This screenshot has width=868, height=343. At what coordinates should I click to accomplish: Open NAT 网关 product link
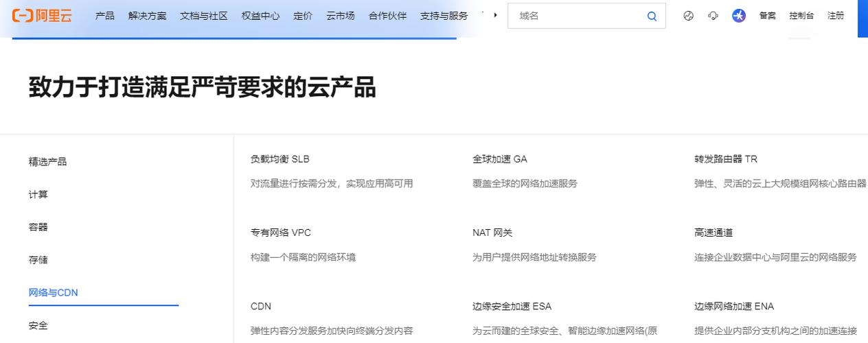pyautogui.click(x=492, y=233)
